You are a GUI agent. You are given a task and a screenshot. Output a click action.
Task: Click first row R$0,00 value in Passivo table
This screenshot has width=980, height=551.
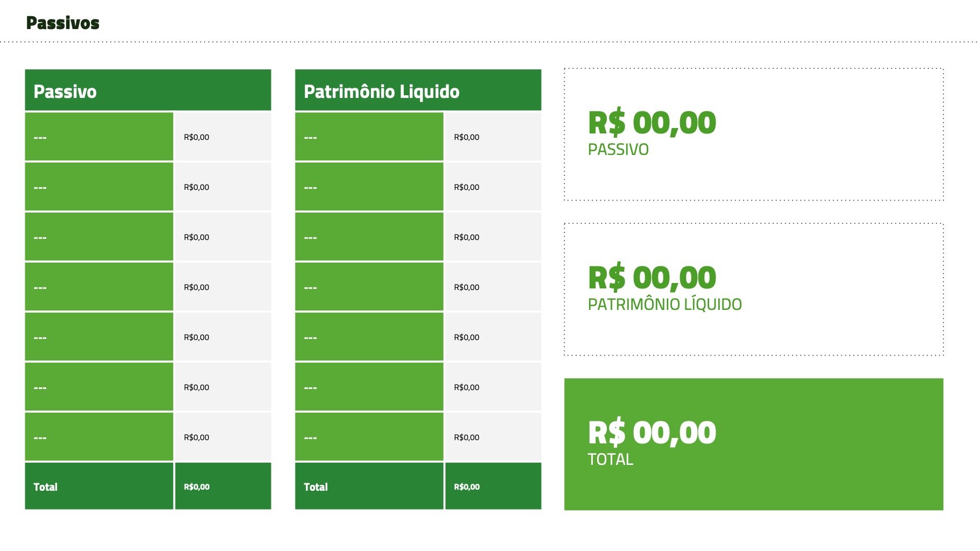tap(197, 137)
